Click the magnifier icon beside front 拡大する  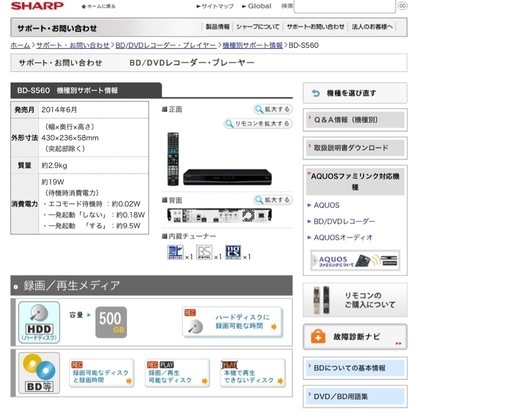tap(259, 109)
